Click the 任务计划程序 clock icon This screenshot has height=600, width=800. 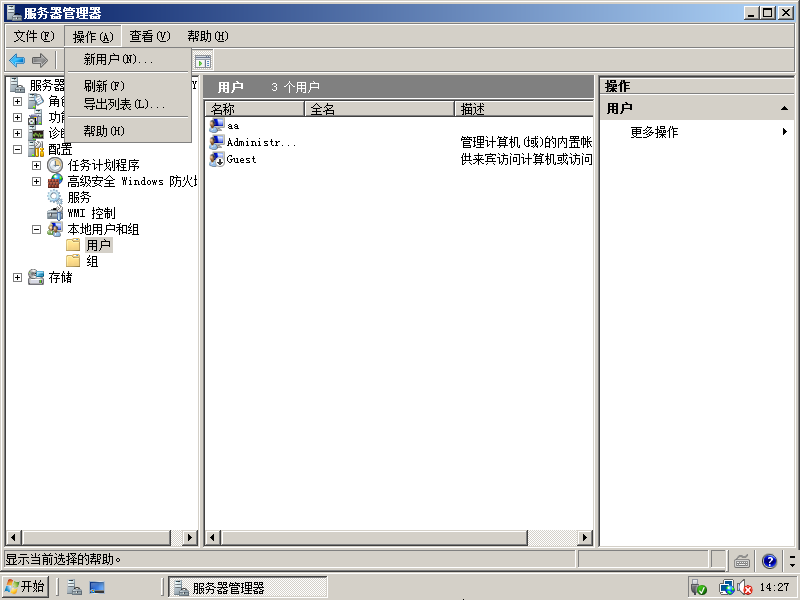(55, 165)
